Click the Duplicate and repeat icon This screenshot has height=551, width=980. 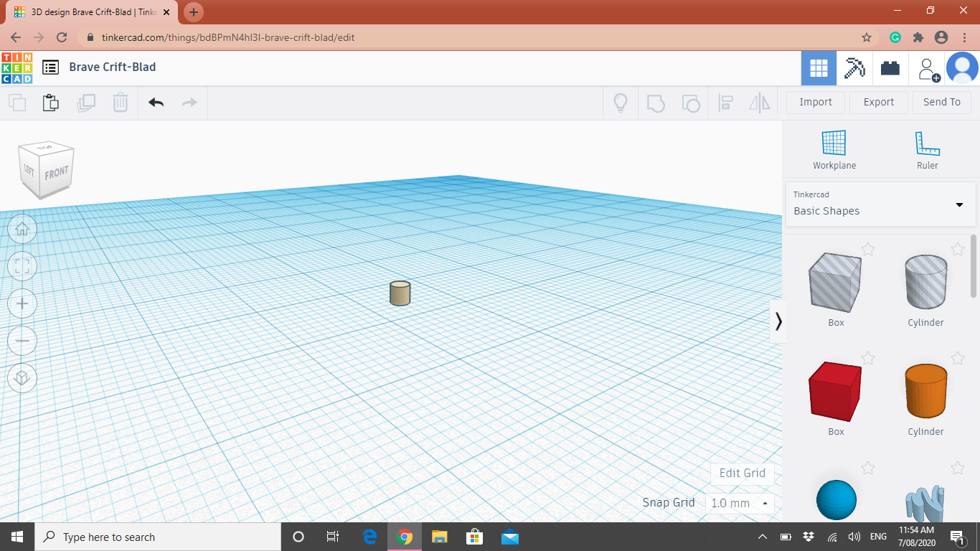[x=86, y=103]
